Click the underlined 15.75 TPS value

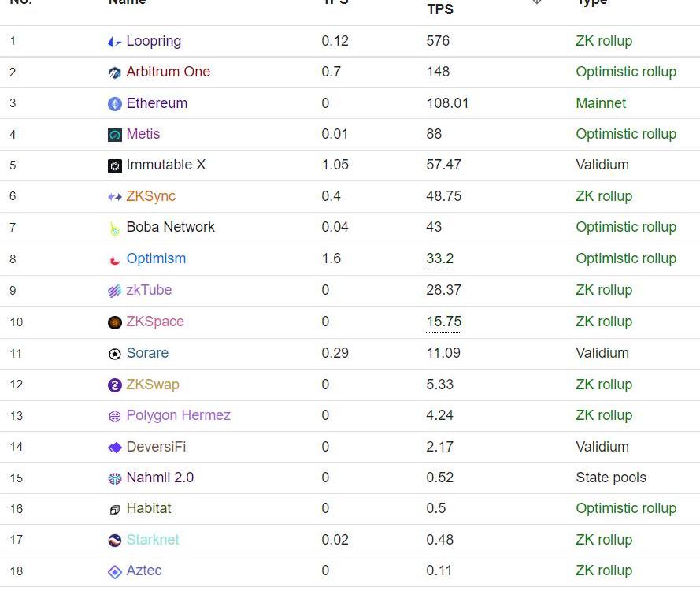click(443, 322)
